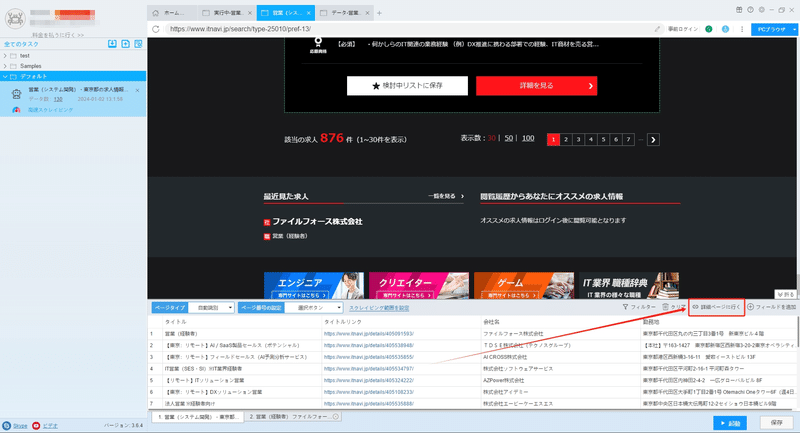
Task: Click the new task plus icon
Action: point(125,44)
